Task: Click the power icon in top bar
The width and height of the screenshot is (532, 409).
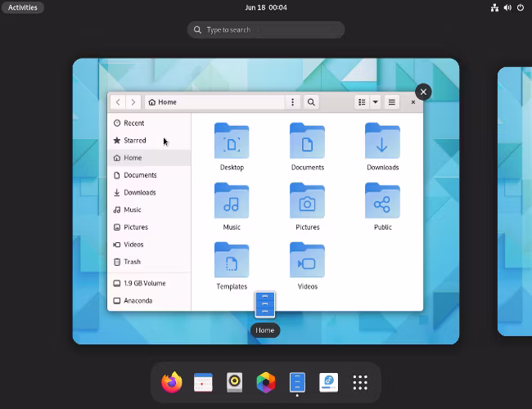Action: pyautogui.click(x=521, y=7)
